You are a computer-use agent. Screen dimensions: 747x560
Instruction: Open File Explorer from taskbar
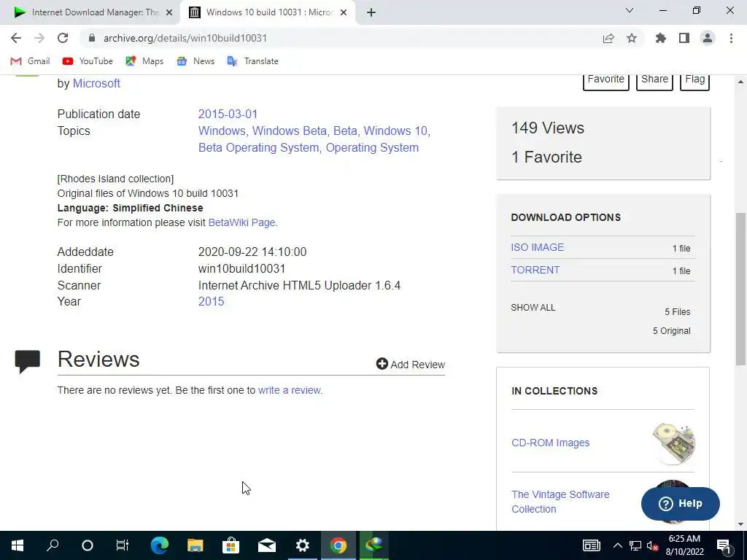[195, 545]
